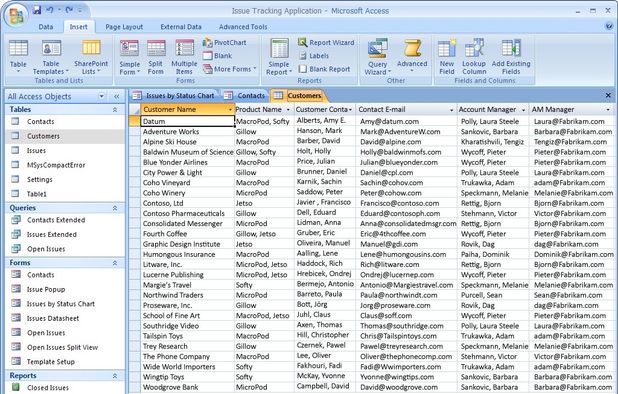Switch to the External Data ribbon tab

point(181,27)
